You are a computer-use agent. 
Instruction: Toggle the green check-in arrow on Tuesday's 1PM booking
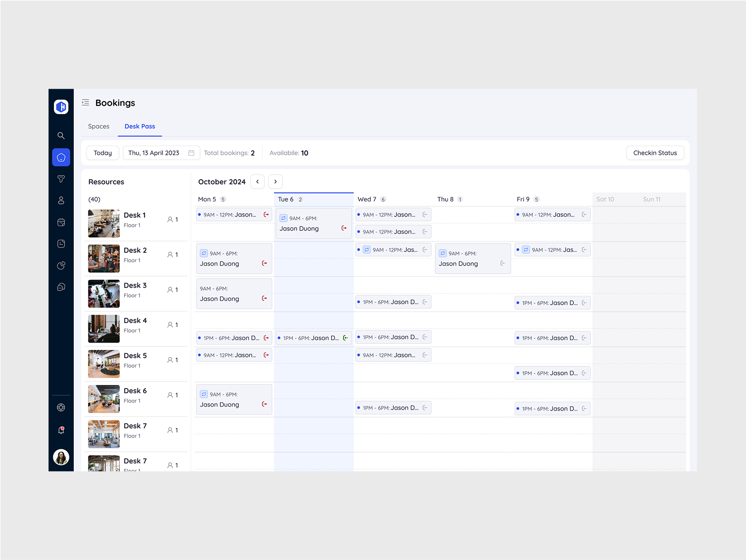pyautogui.click(x=346, y=338)
